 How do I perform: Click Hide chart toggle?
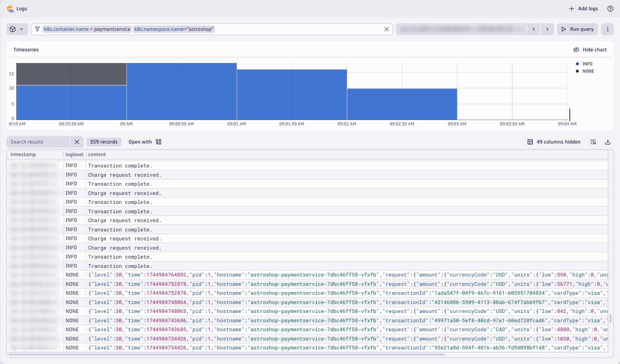(590, 50)
